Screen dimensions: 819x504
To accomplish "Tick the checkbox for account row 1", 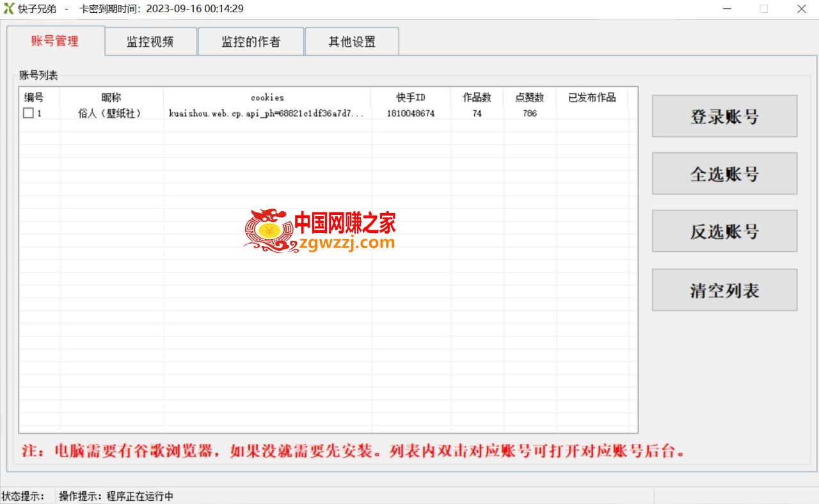I will pyautogui.click(x=28, y=113).
